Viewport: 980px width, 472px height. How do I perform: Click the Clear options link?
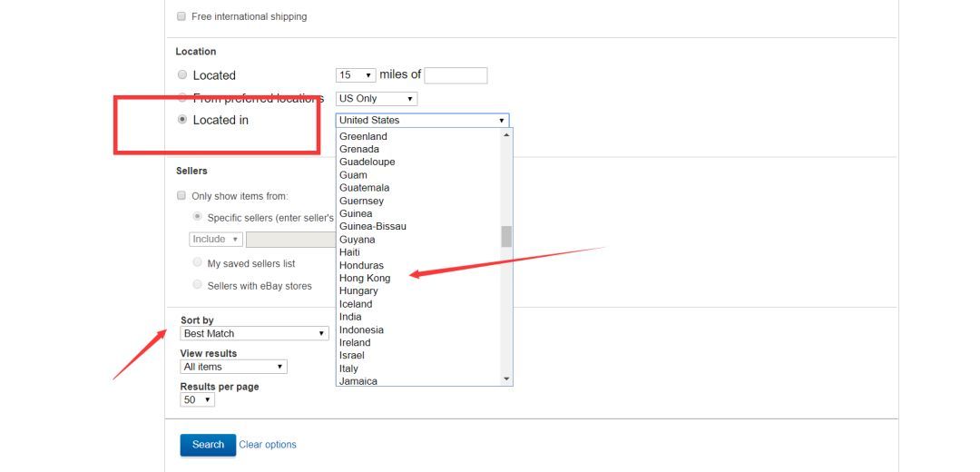point(268,445)
